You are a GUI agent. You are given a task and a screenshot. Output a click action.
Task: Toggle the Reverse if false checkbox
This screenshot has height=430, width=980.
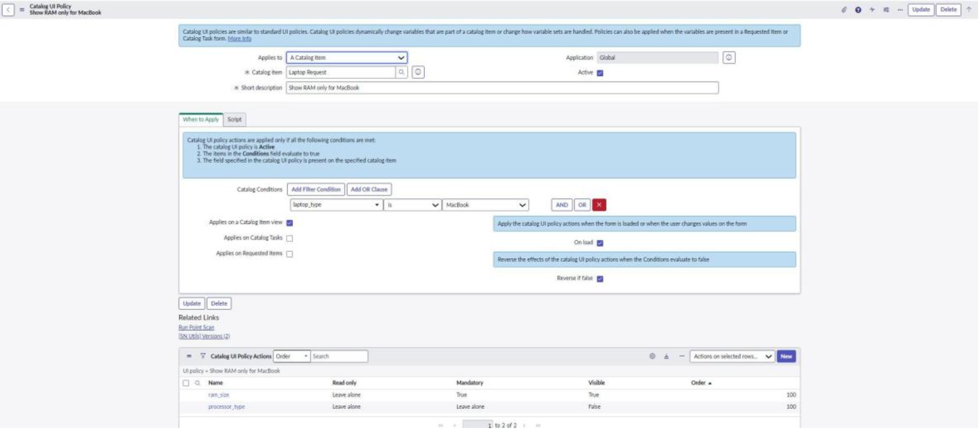click(x=600, y=279)
